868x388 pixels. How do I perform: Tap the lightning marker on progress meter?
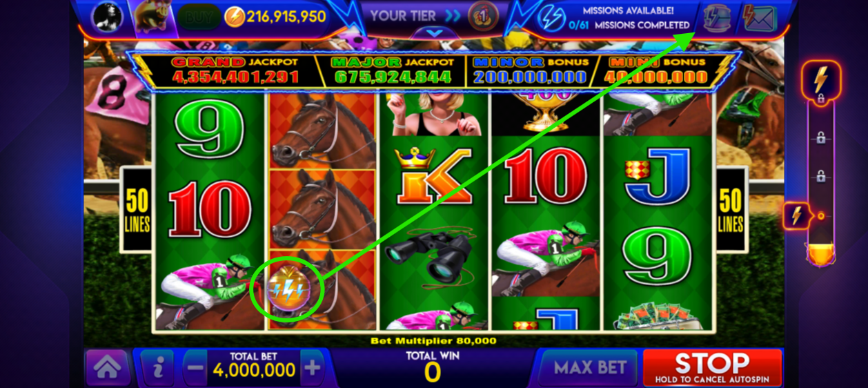[796, 216]
